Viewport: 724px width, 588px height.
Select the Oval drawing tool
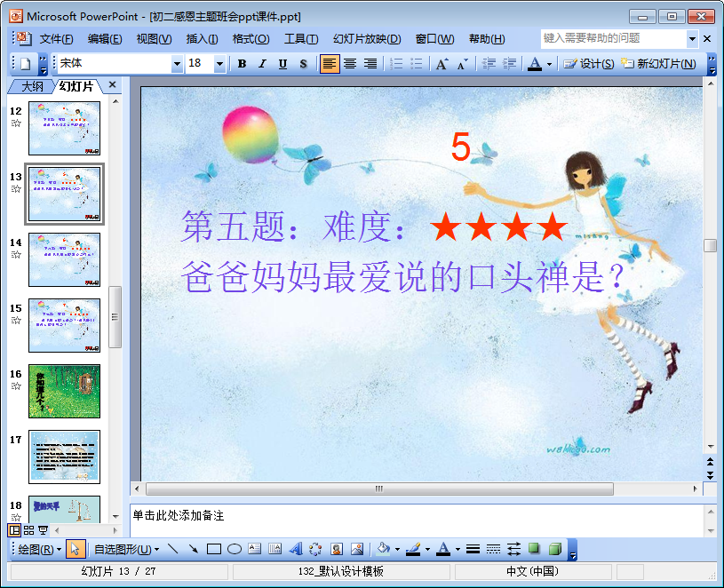coord(235,549)
